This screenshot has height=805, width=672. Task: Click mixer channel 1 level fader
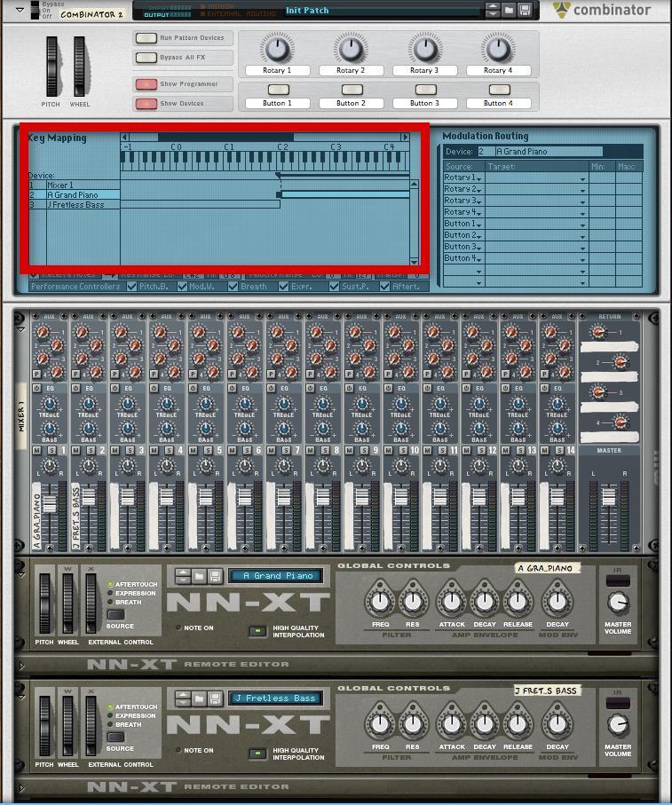click(x=50, y=503)
